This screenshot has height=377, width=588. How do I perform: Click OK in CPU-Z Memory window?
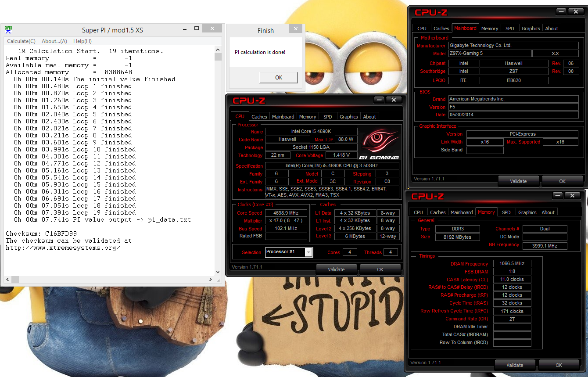559,365
